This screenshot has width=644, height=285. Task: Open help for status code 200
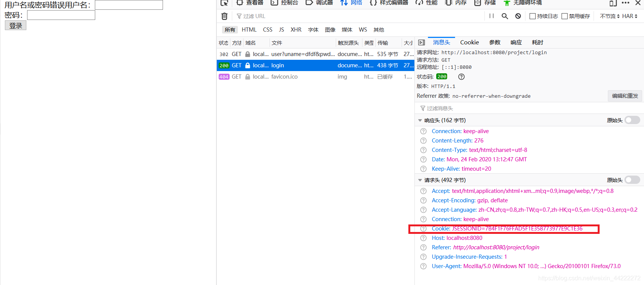pos(461,77)
